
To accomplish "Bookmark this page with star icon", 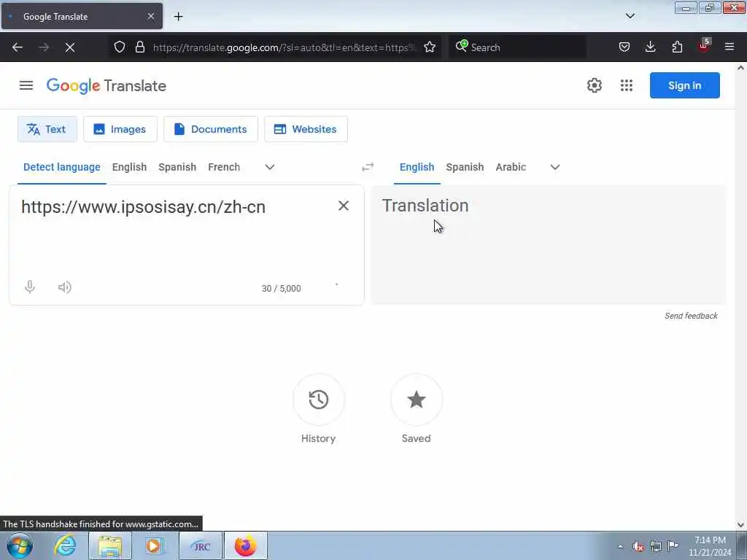I will (x=430, y=47).
